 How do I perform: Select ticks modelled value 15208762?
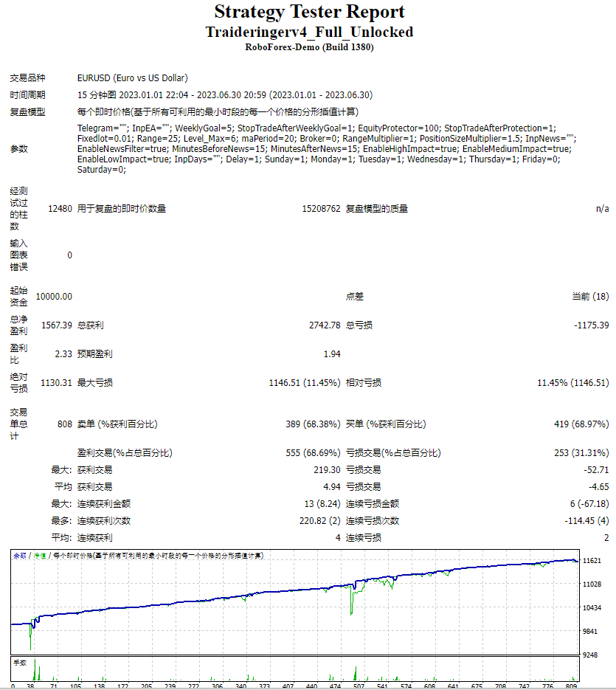[x=321, y=209]
